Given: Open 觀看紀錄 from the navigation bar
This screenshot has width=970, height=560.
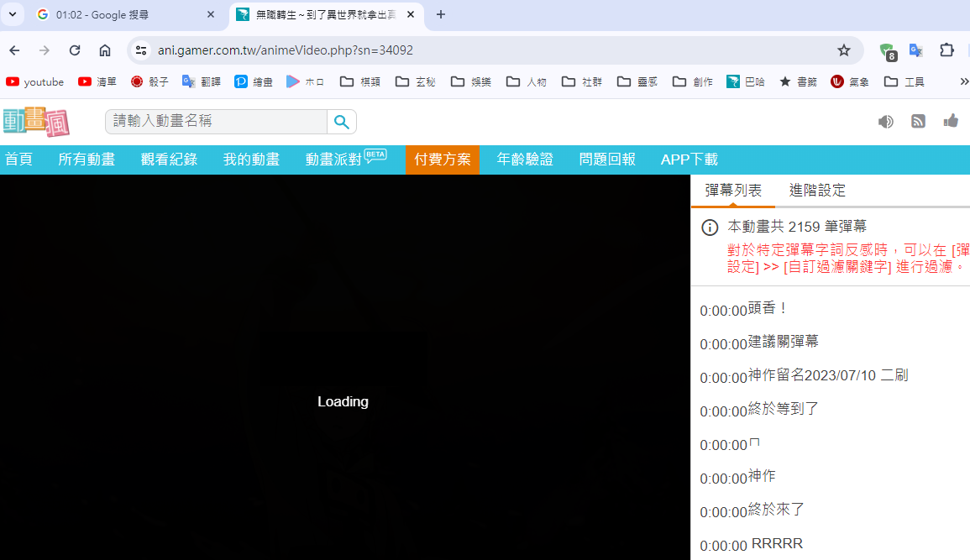Looking at the screenshot, I should [169, 159].
